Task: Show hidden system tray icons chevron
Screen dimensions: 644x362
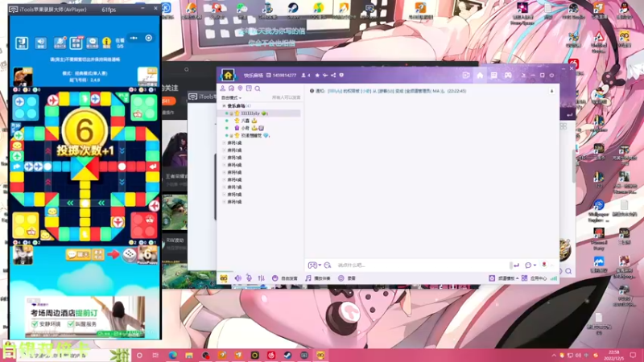Action: [554, 355]
